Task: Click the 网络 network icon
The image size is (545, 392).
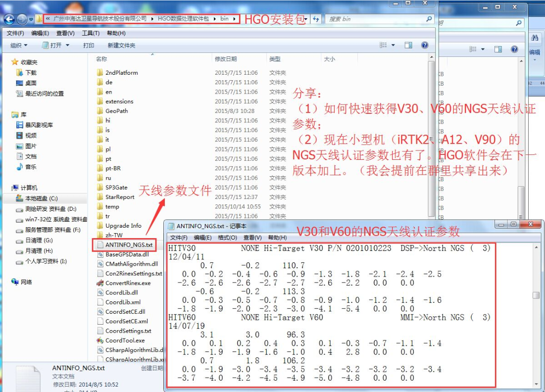Action: [14, 282]
